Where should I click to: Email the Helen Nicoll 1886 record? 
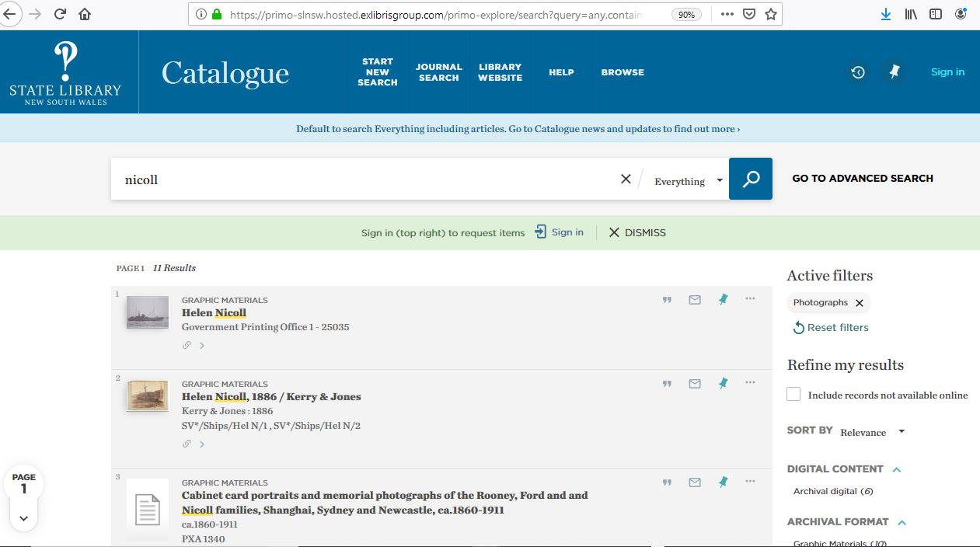[695, 383]
